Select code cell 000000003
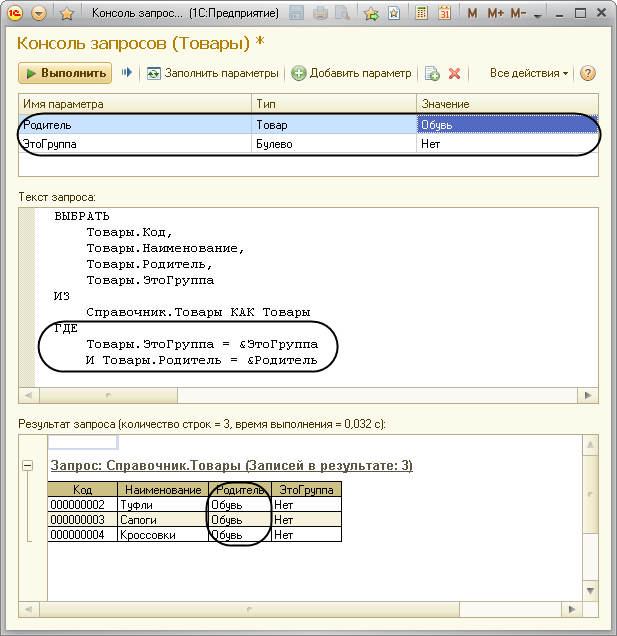This screenshot has width=617, height=636. coord(82,520)
